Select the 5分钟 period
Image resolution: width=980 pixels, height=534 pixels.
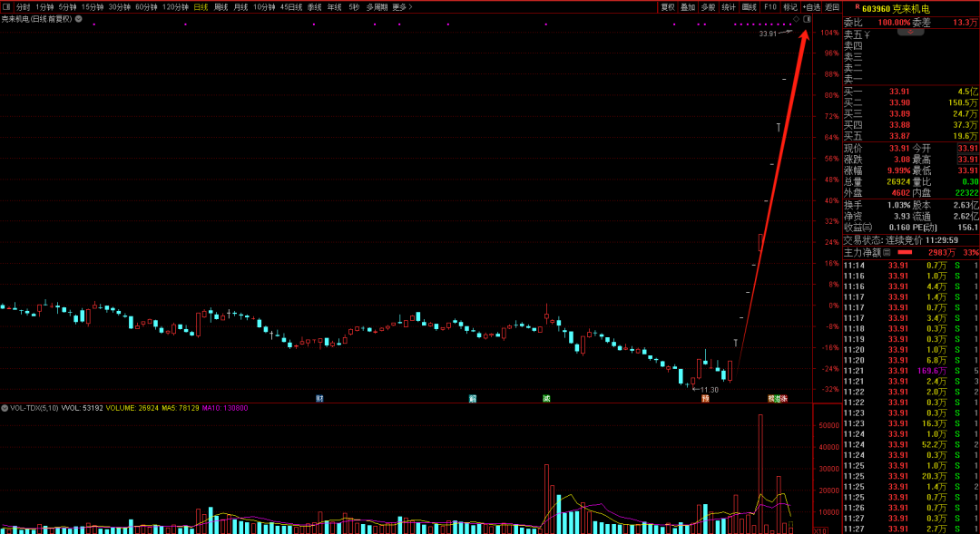click(67, 7)
